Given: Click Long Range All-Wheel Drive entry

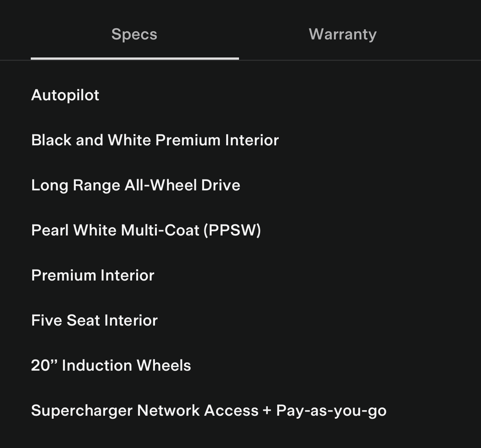Looking at the screenshot, I should pos(135,186).
